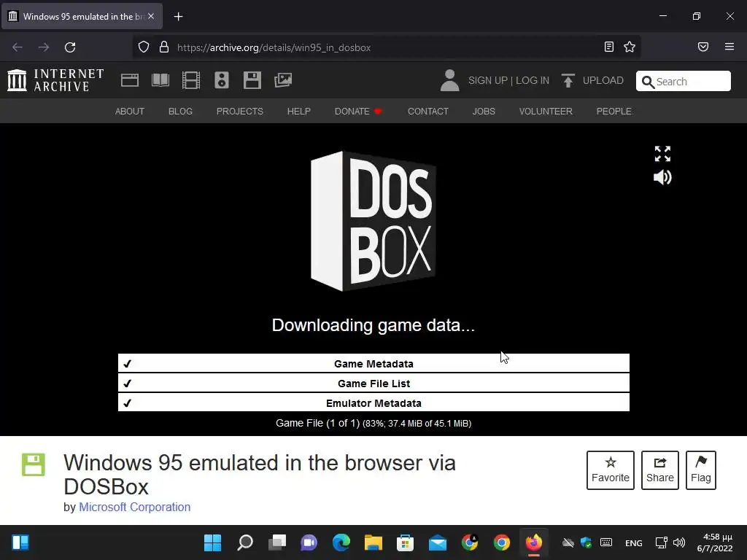
Task: Open the Internet Archive home logo
Action: (55, 80)
